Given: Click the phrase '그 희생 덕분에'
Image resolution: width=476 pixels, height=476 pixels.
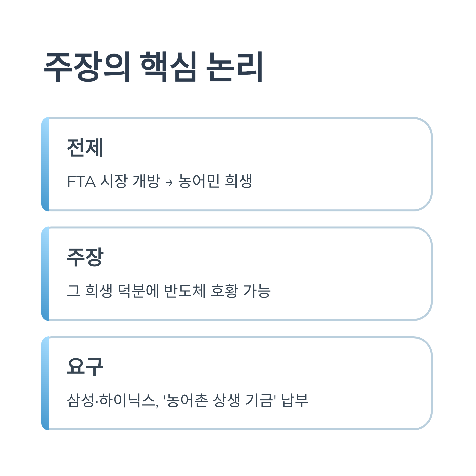Looking at the screenshot, I should click(x=113, y=291).
